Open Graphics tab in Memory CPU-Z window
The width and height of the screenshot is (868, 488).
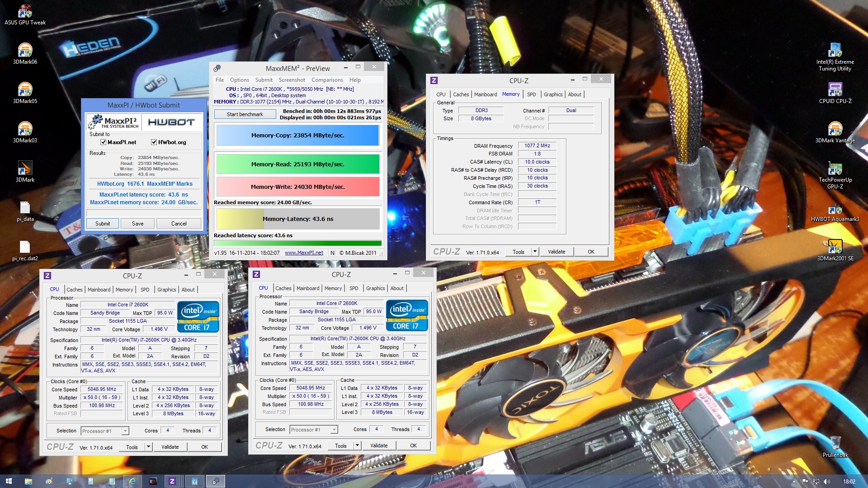pos(553,94)
